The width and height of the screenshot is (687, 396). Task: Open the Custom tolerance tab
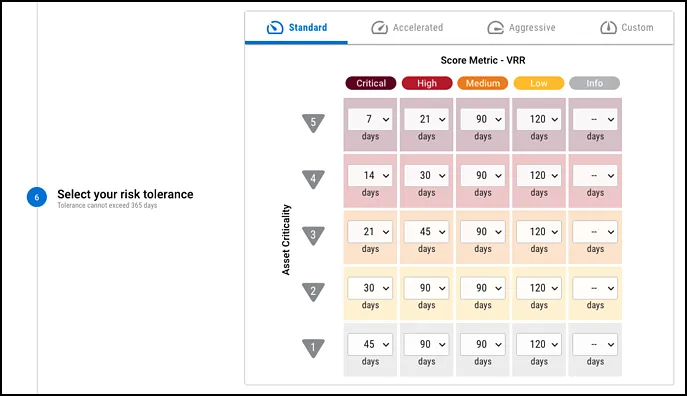coord(627,28)
